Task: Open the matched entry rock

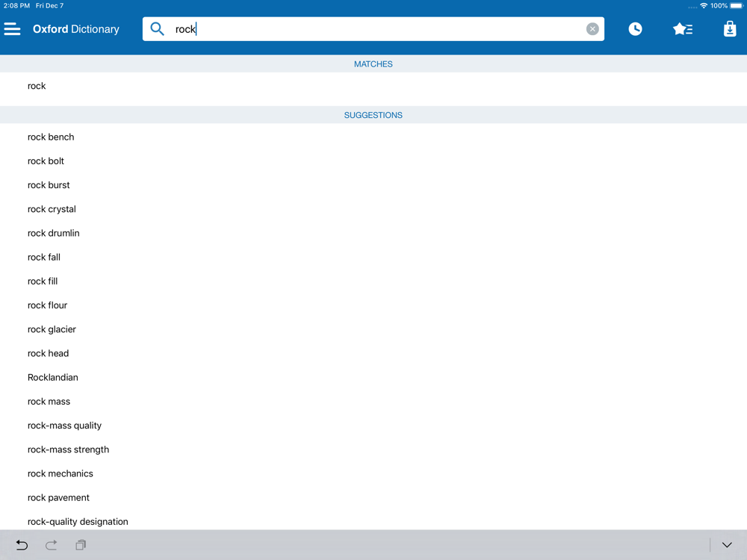Action: click(373, 86)
